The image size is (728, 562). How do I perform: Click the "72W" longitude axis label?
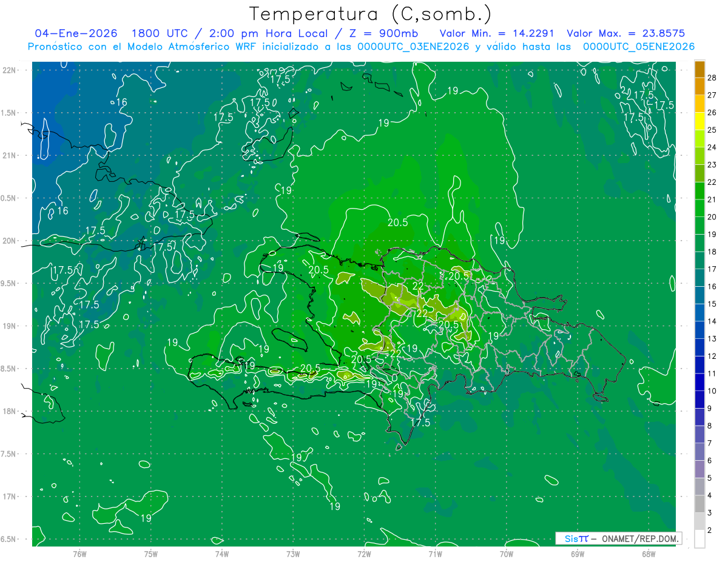coord(364,554)
